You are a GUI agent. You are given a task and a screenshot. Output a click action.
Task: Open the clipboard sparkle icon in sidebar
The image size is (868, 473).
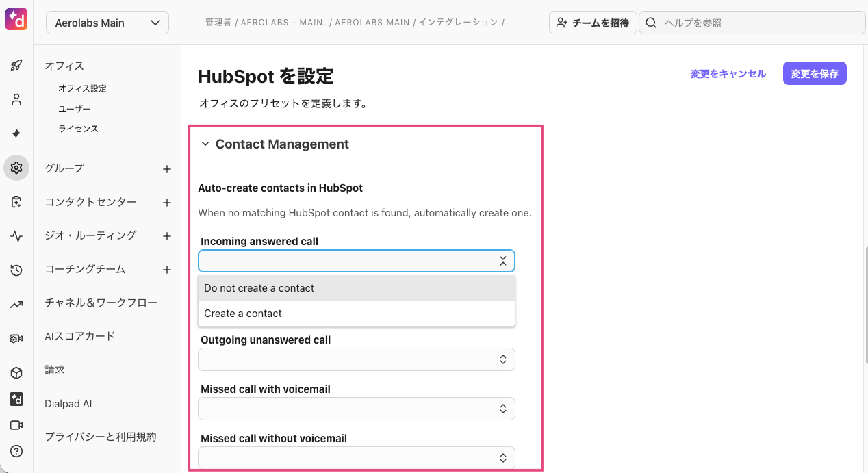coord(16,202)
